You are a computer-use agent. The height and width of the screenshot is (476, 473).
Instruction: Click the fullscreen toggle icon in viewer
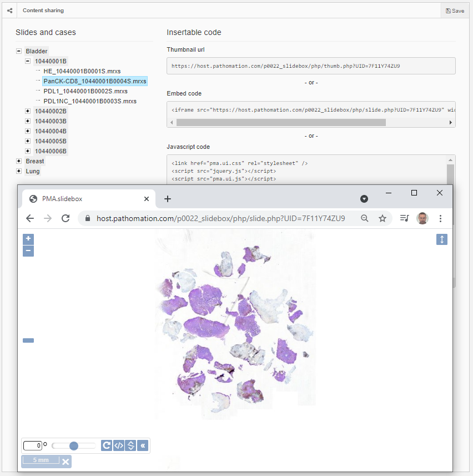442,239
